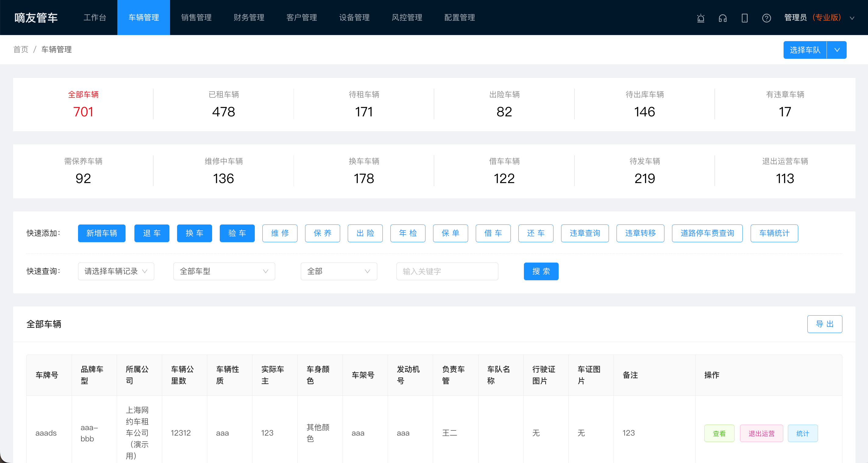Viewport: 868px width, 463px height.
Task: Click 退出运营 for vehicle aaads
Action: [x=761, y=433]
